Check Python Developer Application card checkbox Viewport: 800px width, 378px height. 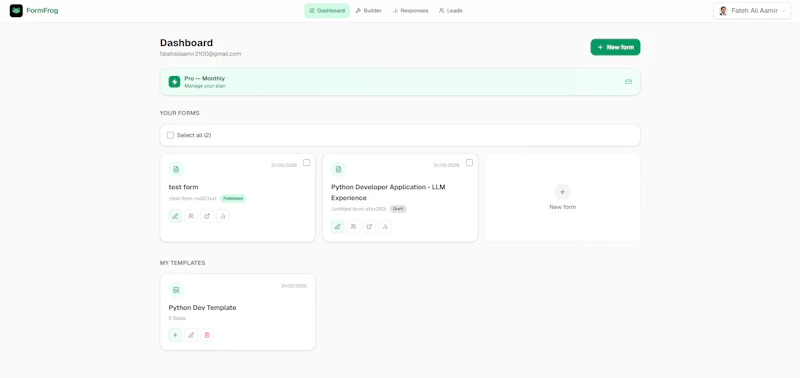coord(469,163)
